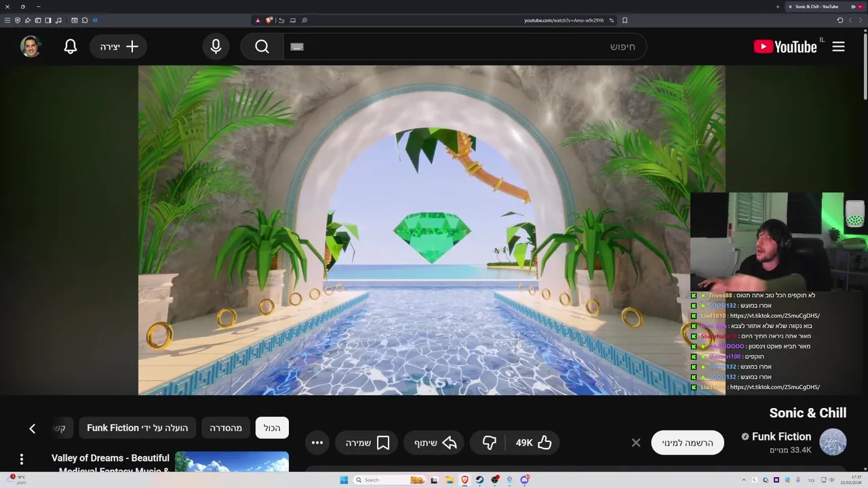The width and height of the screenshot is (868, 488).
Task: Select the 'הועלה על ידי Funk Fiction' chip
Action: point(138,428)
